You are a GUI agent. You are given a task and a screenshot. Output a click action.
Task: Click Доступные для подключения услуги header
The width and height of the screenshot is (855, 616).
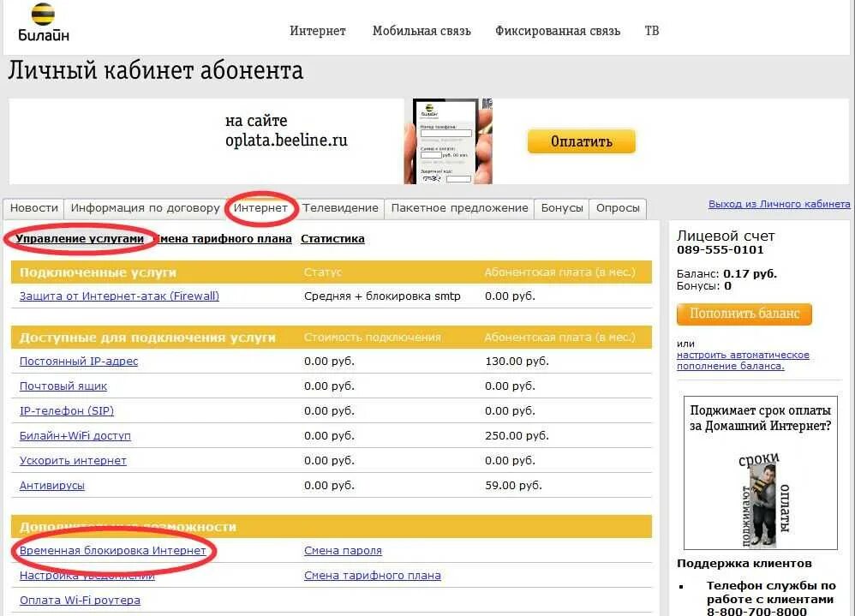[147, 338]
